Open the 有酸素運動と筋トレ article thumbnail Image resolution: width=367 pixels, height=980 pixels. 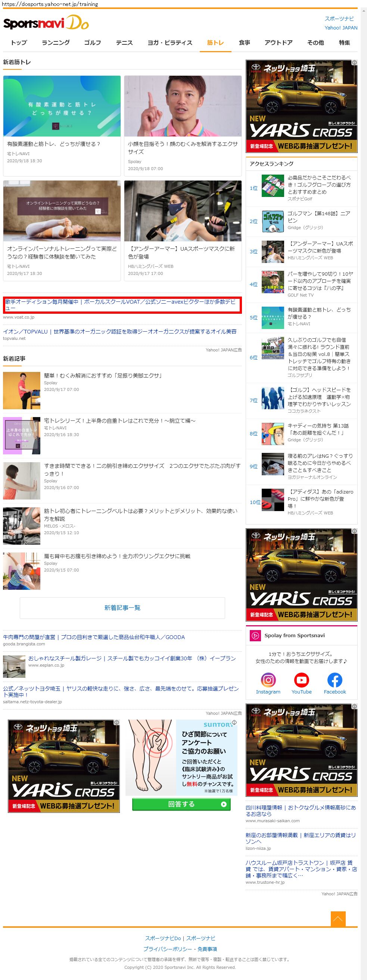point(62,106)
